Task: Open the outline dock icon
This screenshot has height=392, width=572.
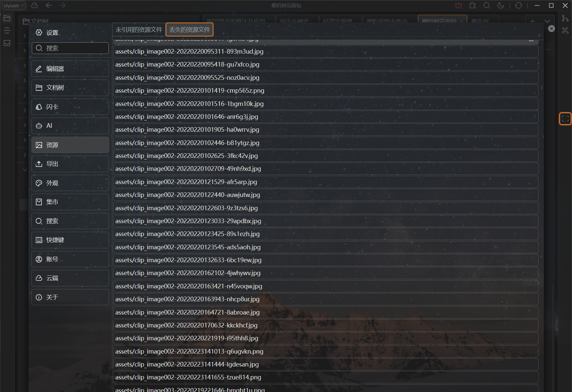Action: tap(7, 31)
